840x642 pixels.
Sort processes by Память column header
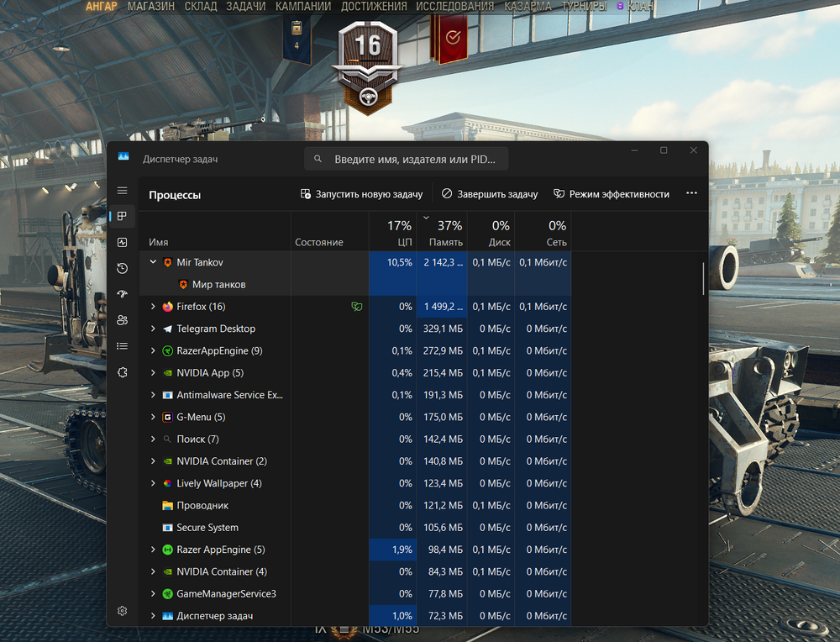click(442, 231)
